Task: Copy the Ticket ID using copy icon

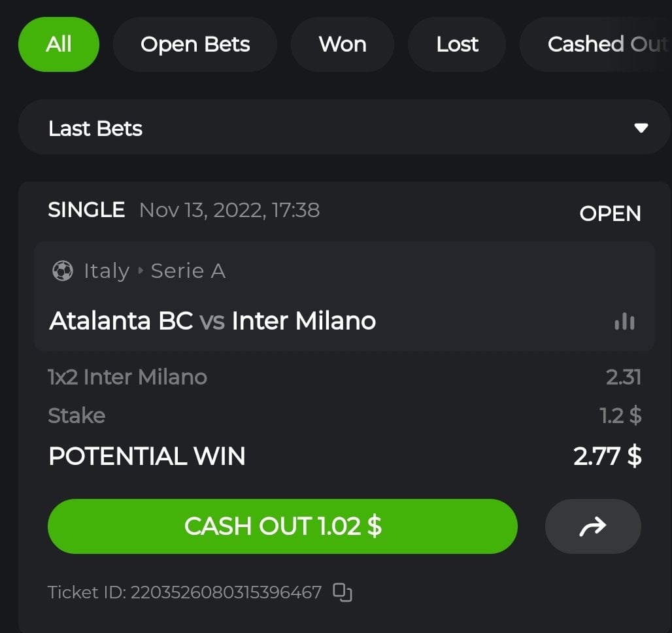Action: 343,592
